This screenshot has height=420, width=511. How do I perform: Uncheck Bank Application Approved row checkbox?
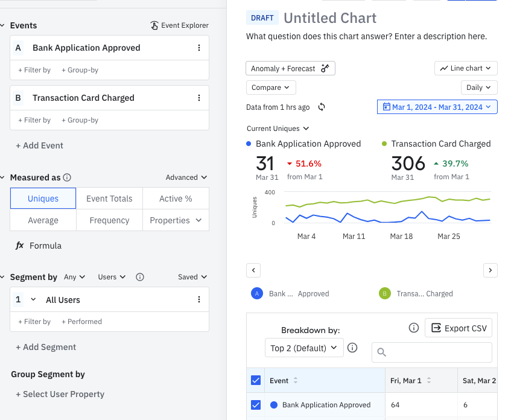pyautogui.click(x=256, y=405)
